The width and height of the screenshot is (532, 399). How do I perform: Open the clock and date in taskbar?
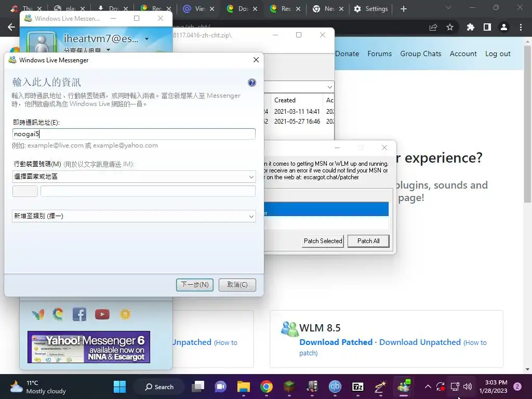coord(493,387)
